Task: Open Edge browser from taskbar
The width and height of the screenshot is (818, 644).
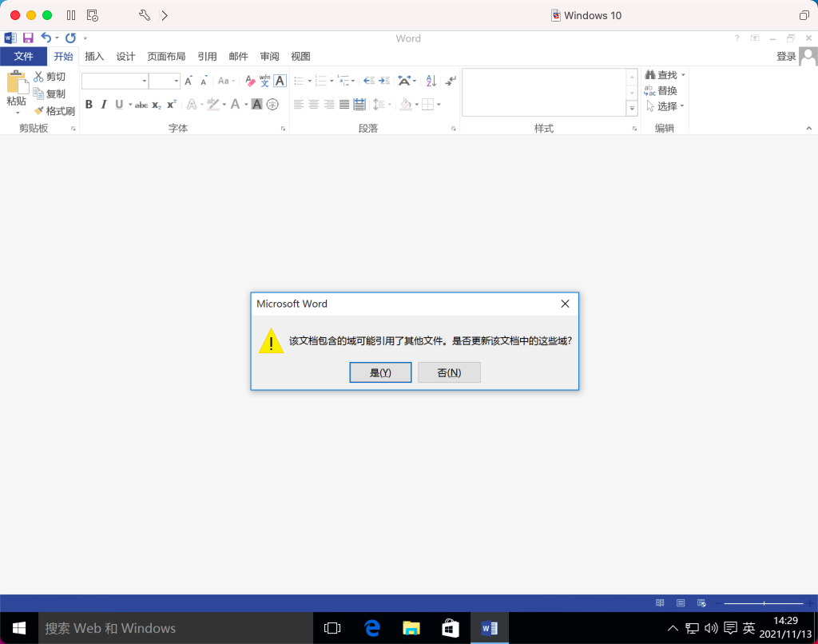Action: (x=372, y=628)
